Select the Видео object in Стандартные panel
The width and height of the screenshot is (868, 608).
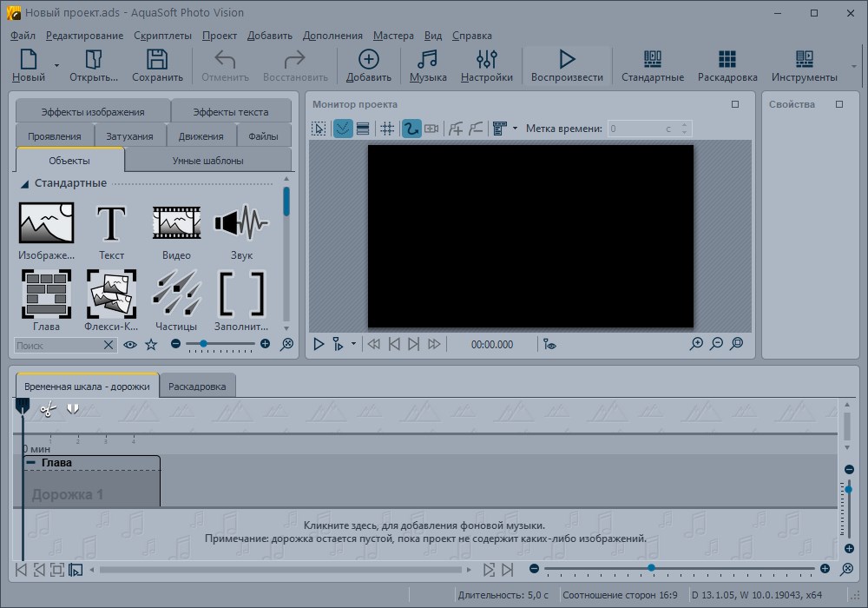pyautogui.click(x=176, y=222)
